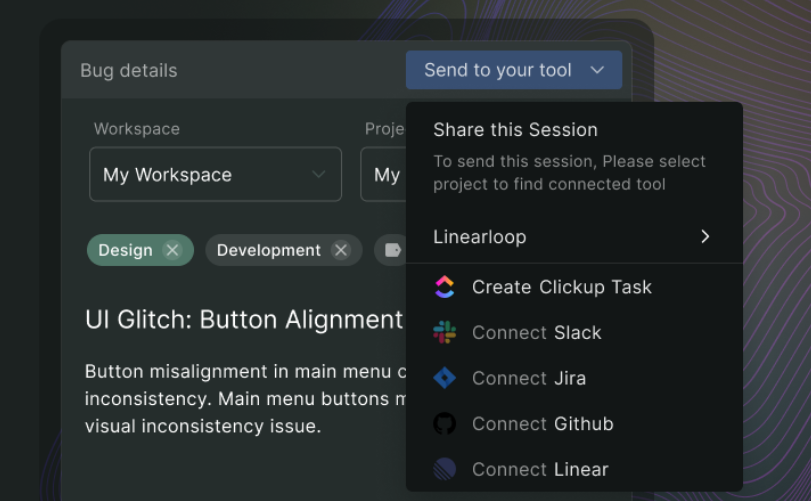
Task: Click the Jira logo icon
Action: click(445, 378)
